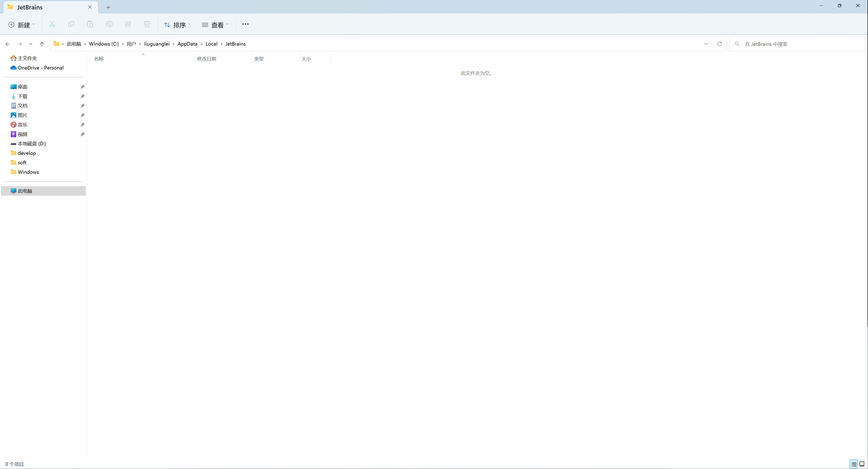The image size is (868, 469).
Task: Open the 新建 (New) menu
Action: pyautogui.click(x=21, y=25)
